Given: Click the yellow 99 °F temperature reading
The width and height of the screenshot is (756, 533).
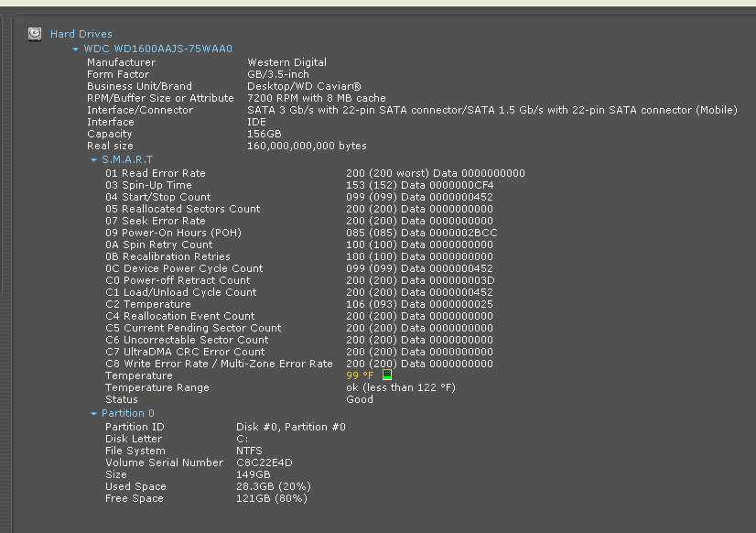Looking at the screenshot, I should 360,375.
